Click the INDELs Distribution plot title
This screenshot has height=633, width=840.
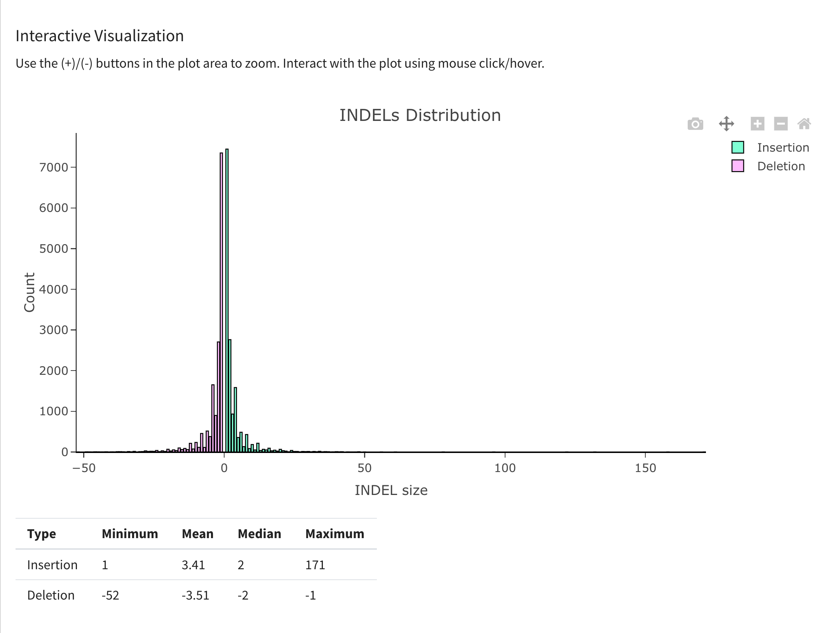coord(420,115)
